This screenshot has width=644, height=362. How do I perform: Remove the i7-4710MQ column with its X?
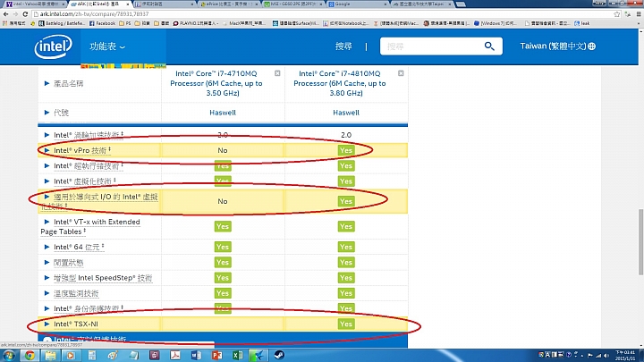pyautogui.click(x=277, y=73)
